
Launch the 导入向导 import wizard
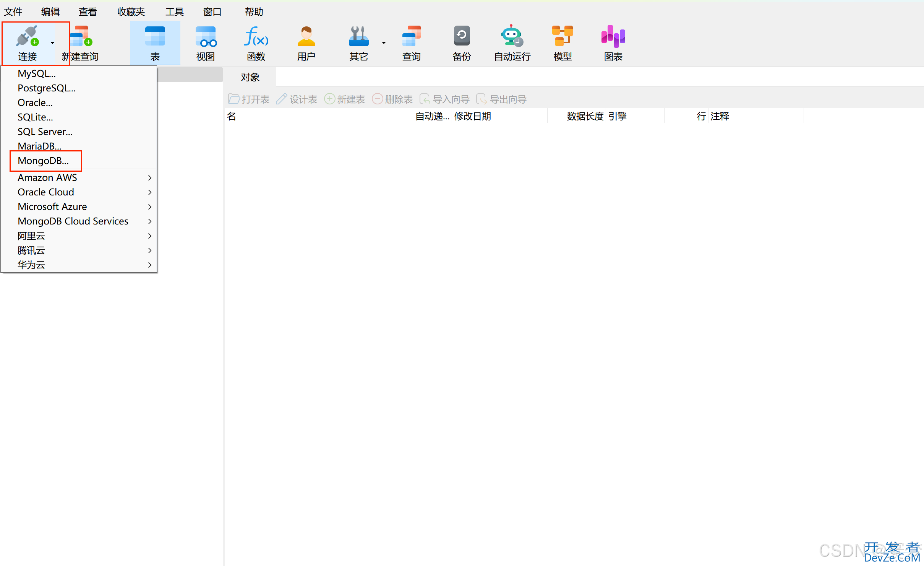click(x=444, y=99)
